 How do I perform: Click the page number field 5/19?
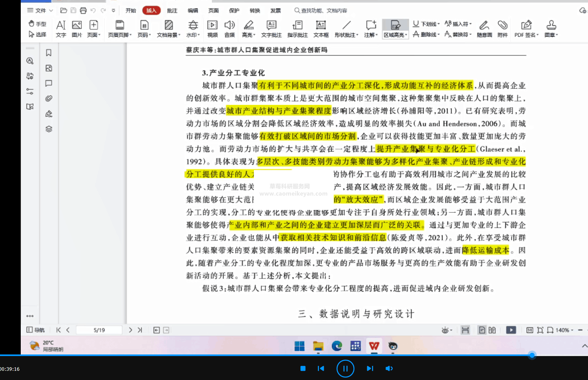[99, 330]
